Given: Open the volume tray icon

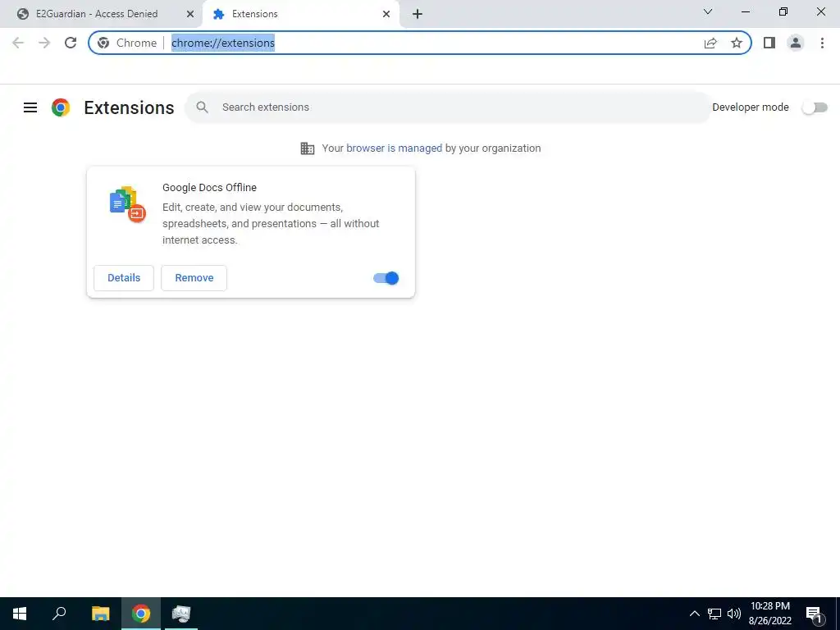Looking at the screenshot, I should 734,614.
